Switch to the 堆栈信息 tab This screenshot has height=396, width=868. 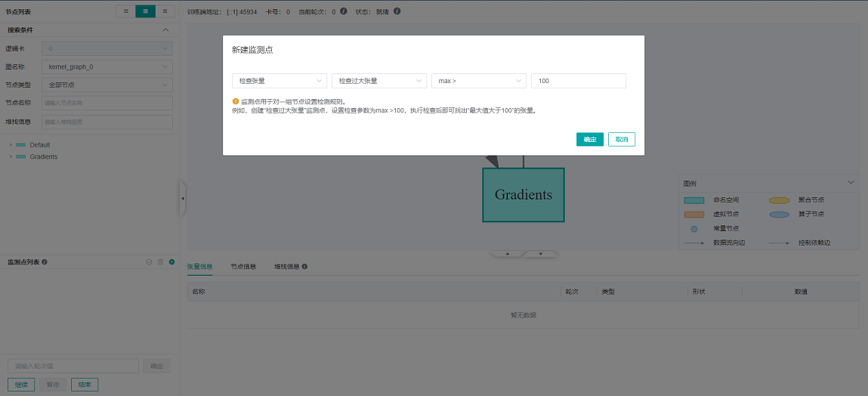pos(286,267)
